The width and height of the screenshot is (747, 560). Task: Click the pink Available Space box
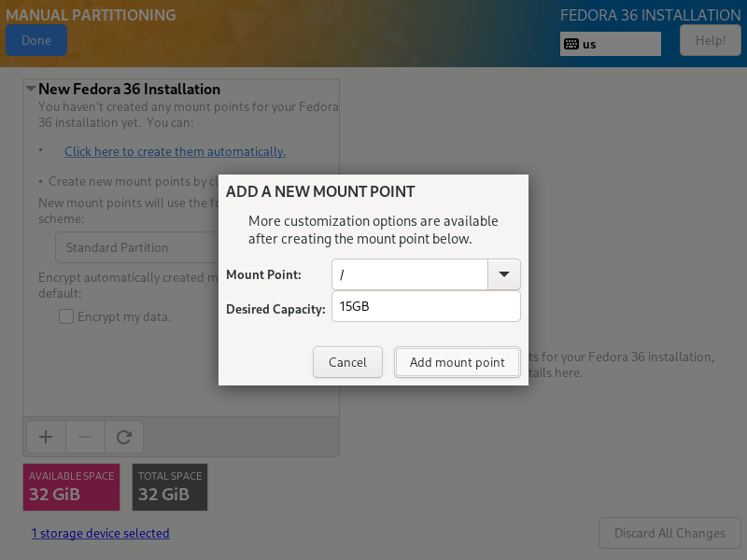[x=72, y=486]
